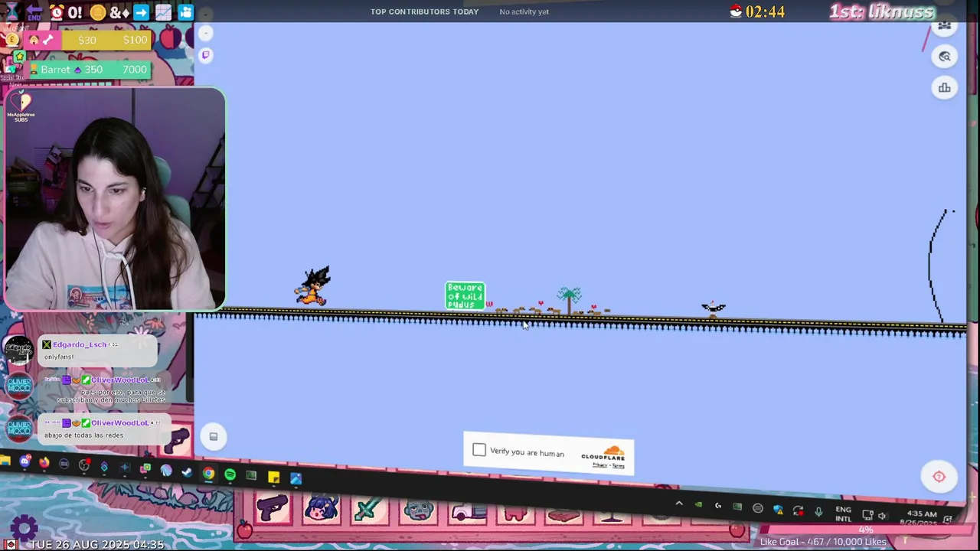Screen dimensions: 980x551
Task: Click the zoom magnifier icon at right
Action: coord(944,57)
